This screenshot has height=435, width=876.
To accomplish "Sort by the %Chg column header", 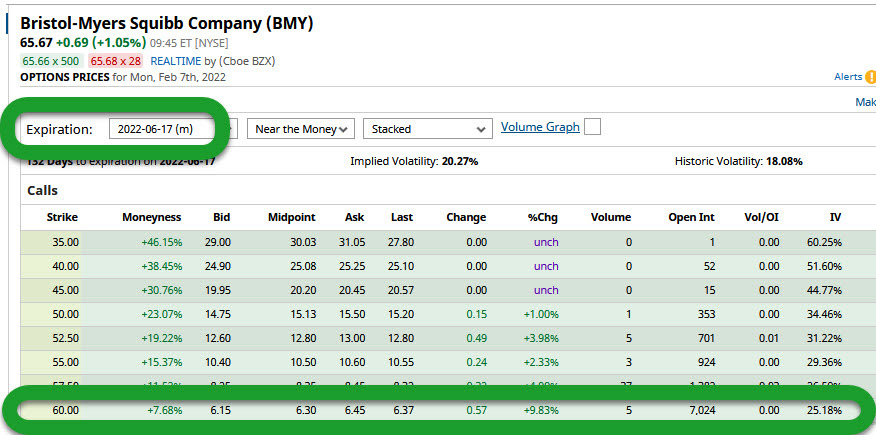I will point(543,218).
